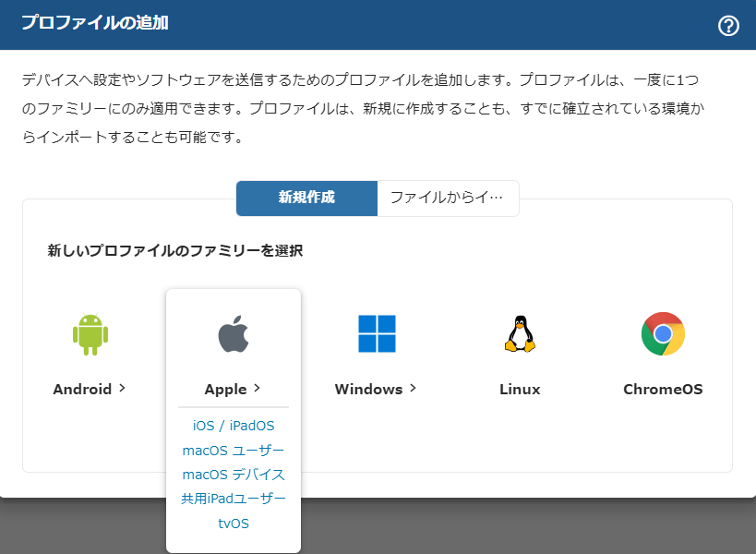Switch to the ファイルからイ… tab
This screenshot has height=554, width=756.
[448, 199]
